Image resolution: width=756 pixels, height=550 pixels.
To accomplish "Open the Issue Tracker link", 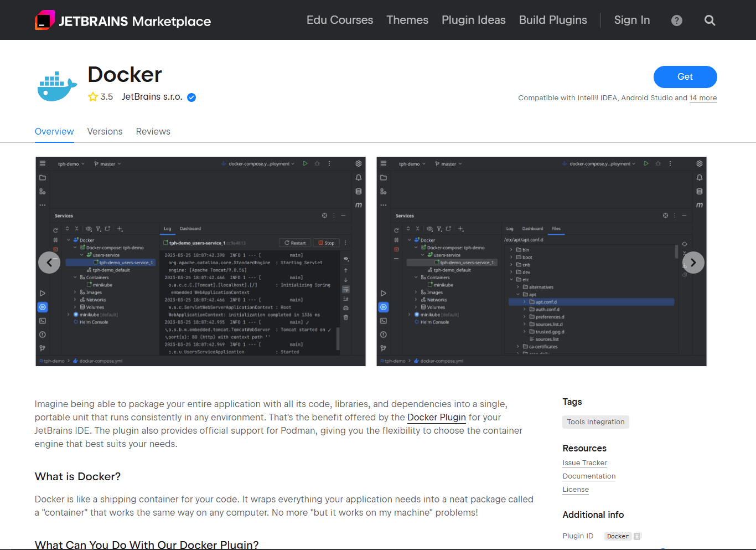I will [x=585, y=463].
